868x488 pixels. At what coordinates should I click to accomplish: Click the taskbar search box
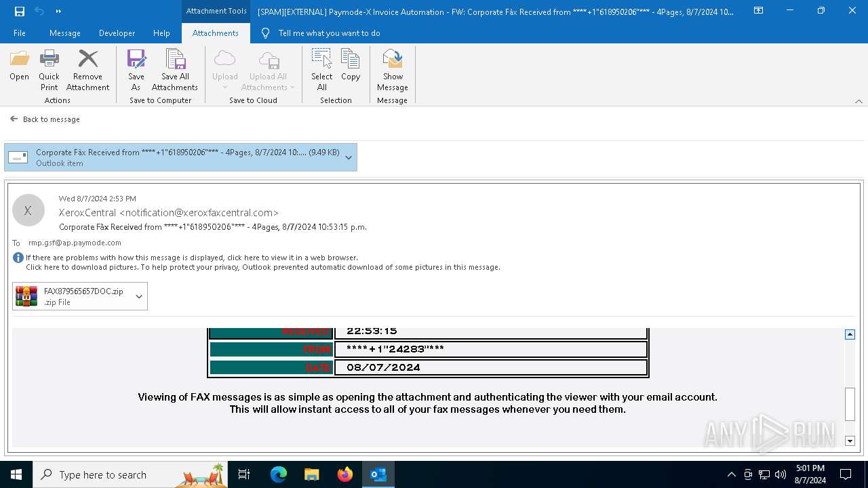click(130, 474)
